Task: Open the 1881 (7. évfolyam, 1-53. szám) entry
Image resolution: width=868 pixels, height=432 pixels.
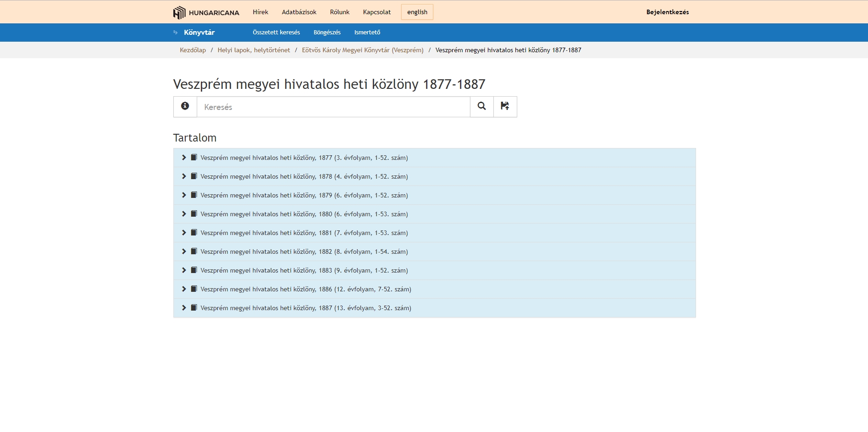Action: pos(304,233)
